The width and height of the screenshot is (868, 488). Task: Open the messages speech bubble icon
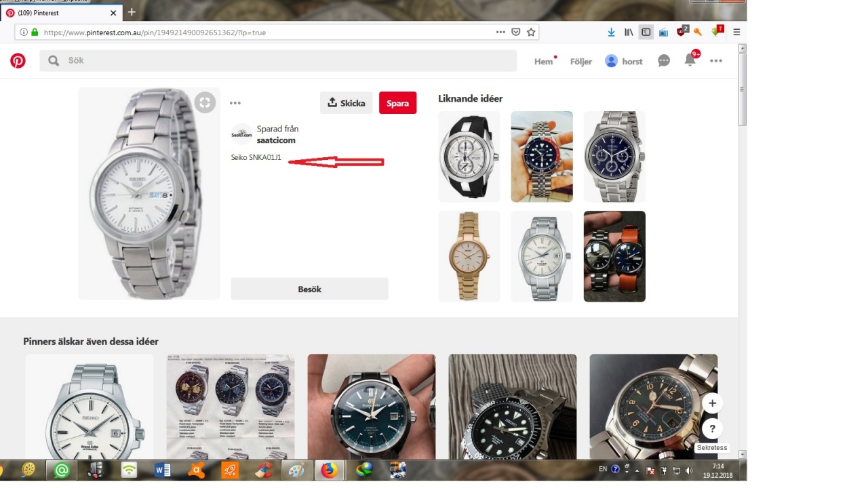tap(664, 61)
